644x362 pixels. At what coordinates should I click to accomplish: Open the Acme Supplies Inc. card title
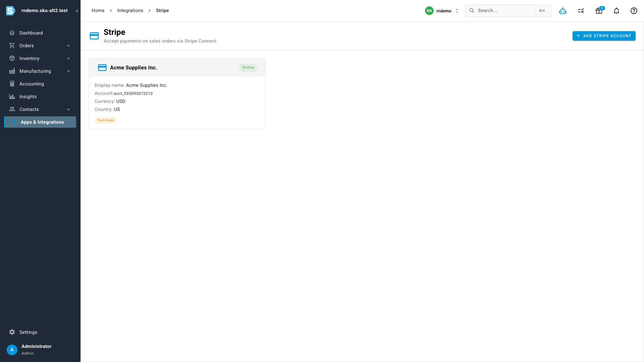(x=133, y=68)
